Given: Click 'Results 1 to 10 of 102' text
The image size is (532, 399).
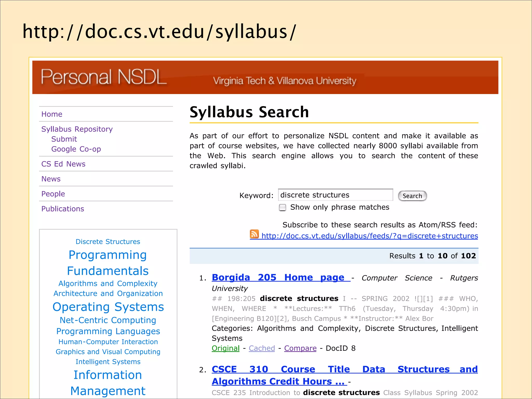Looking at the screenshot, I should 433,256.
